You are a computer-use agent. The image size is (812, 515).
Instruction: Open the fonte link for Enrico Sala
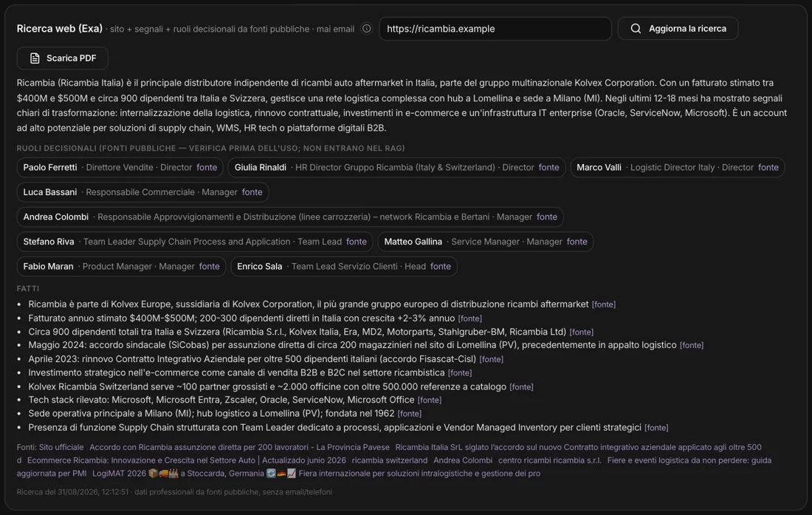[441, 267]
